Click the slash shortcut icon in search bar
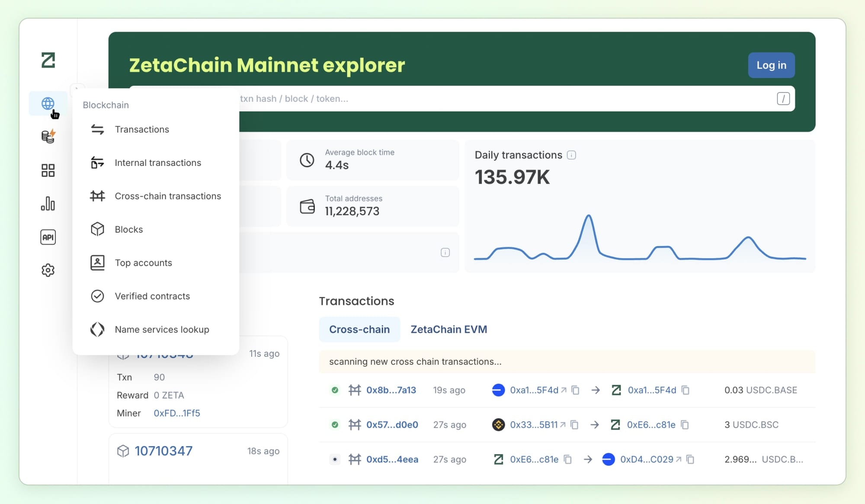Image resolution: width=865 pixels, height=504 pixels. pos(783,99)
